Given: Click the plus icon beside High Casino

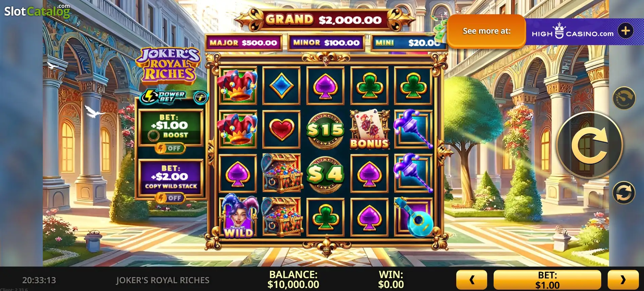Looking at the screenshot, I should tap(625, 31).
